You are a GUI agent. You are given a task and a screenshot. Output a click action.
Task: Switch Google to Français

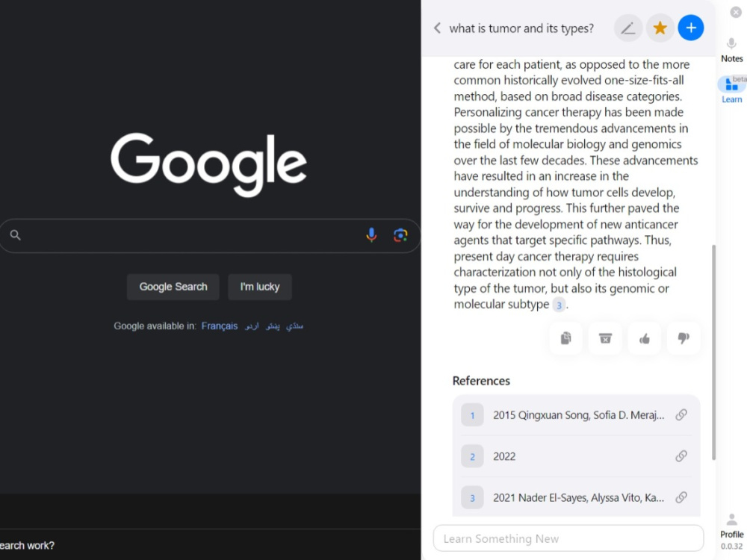[219, 326]
